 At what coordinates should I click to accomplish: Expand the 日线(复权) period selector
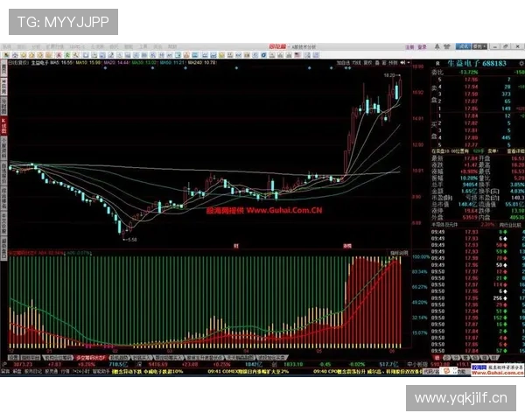click(19, 63)
